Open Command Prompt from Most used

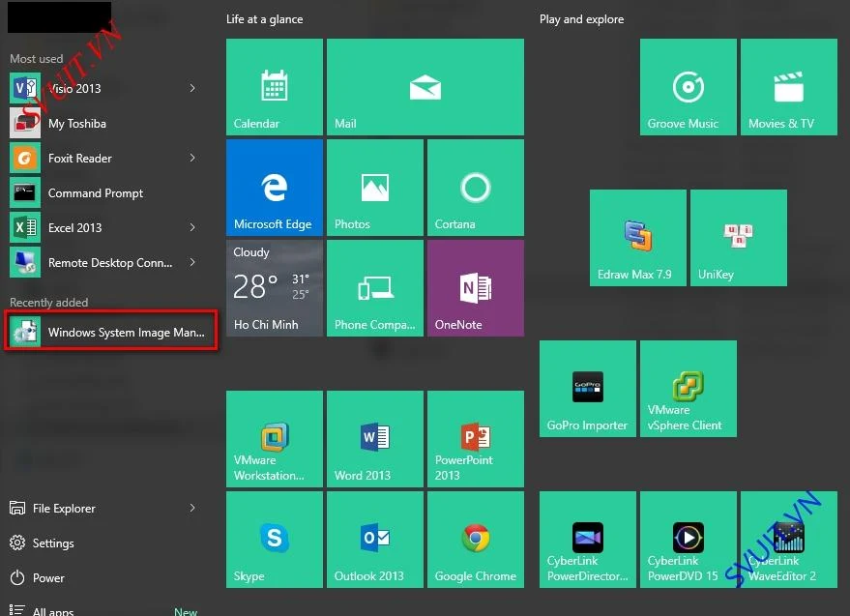click(105, 192)
